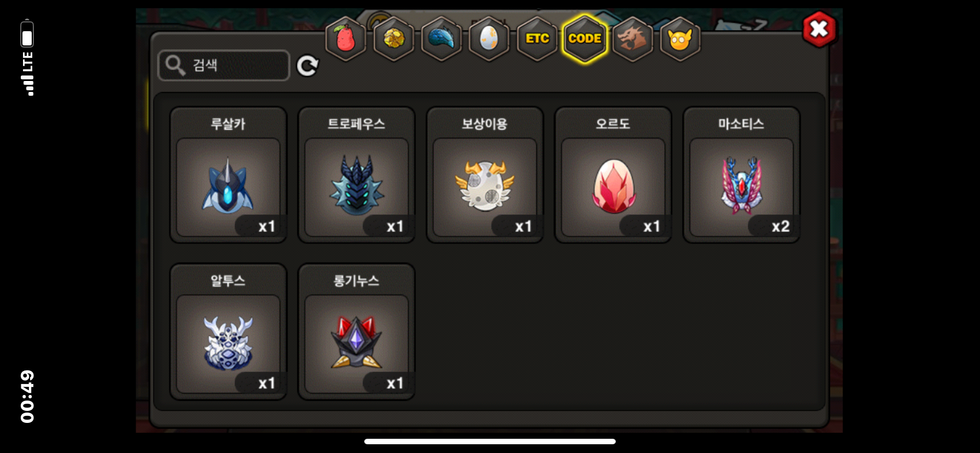The height and width of the screenshot is (453, 980).
Task: Focus the 검색 search field
Action: [x=224, y=65]
